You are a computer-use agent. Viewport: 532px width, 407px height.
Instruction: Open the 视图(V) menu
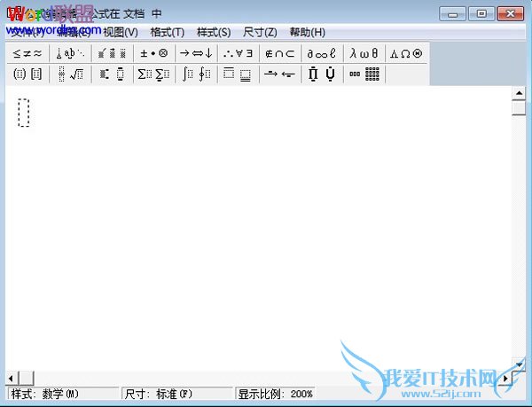[121, 33]
